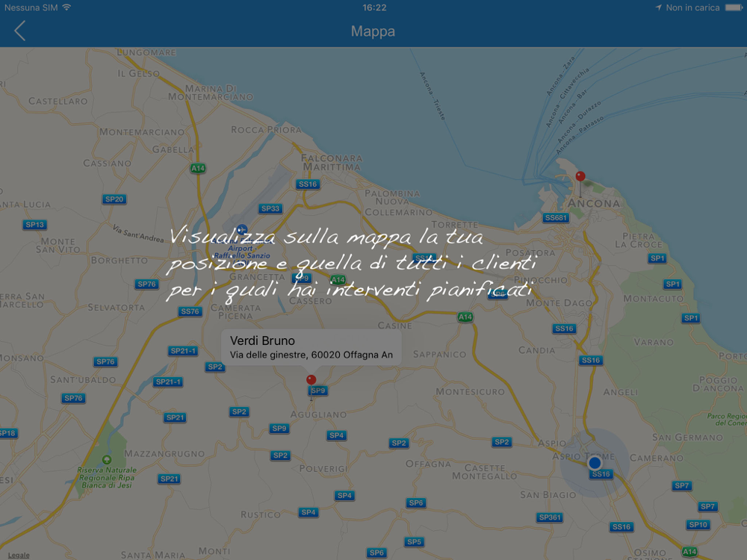This screenshot has height=560, width=747.
Task: Tap the blue current-location dot
Action: (x=595, y=462)
